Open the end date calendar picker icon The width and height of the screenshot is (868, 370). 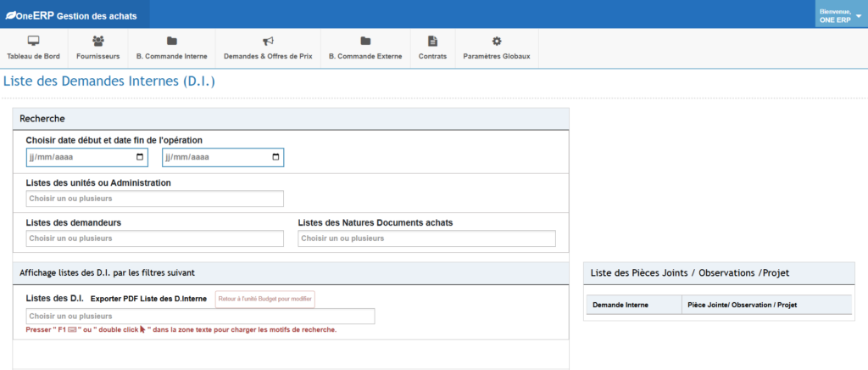pyautogui.click(x=275, y=157)
